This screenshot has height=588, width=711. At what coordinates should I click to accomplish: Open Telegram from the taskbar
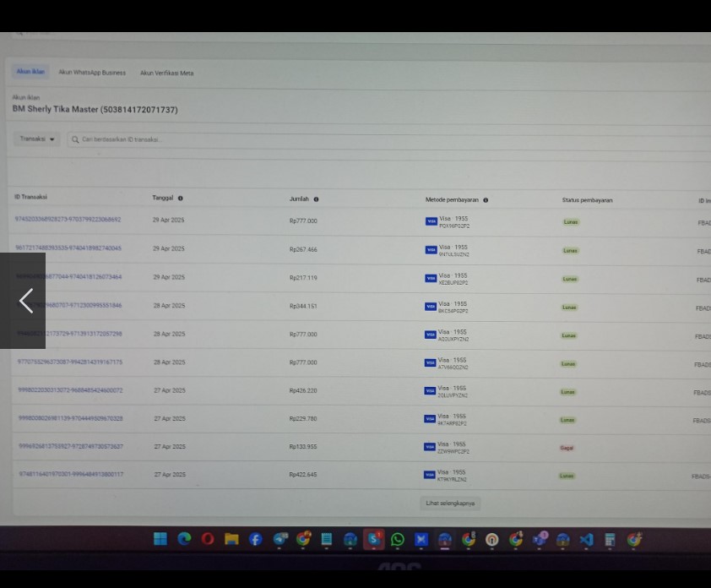pos(280,540)
